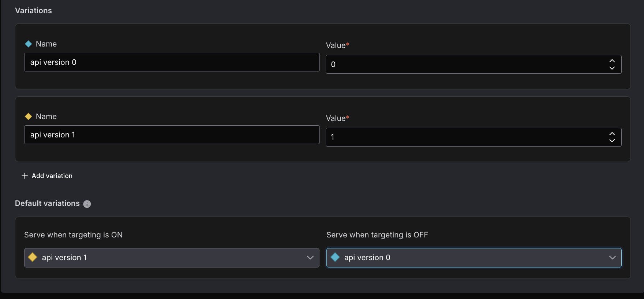Click the yellow diamond icon for api version 1
644x299 pixels.
(29, 117)
